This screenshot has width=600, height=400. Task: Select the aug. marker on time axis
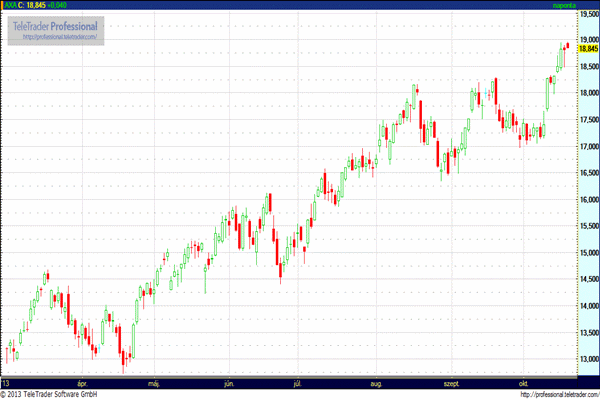[x=376, y=383]
